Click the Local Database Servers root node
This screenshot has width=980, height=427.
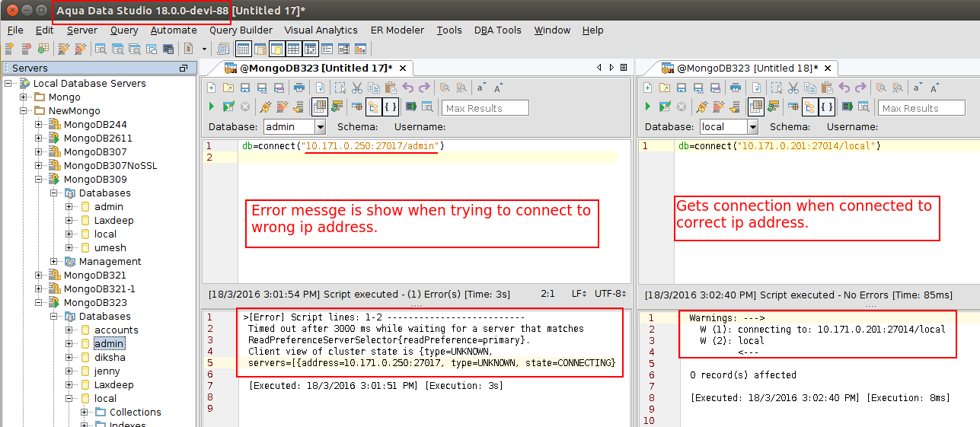click(x=89, y=84)
